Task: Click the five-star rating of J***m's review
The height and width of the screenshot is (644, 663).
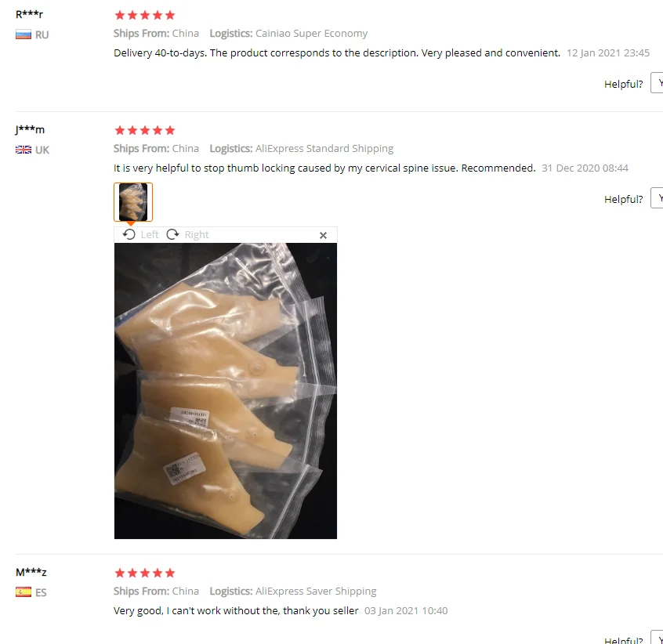Action: click(145, 130)
